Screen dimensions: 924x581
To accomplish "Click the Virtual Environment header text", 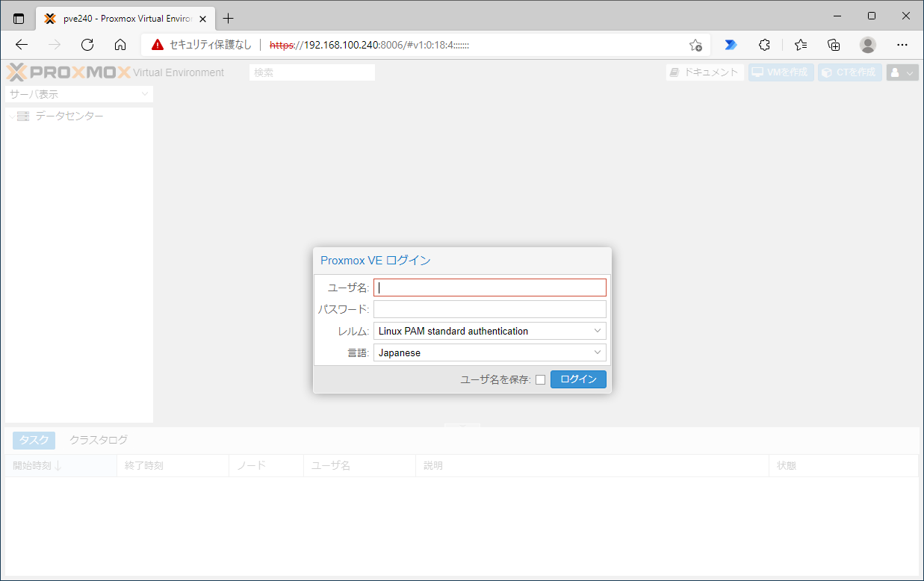I will 179,72.
